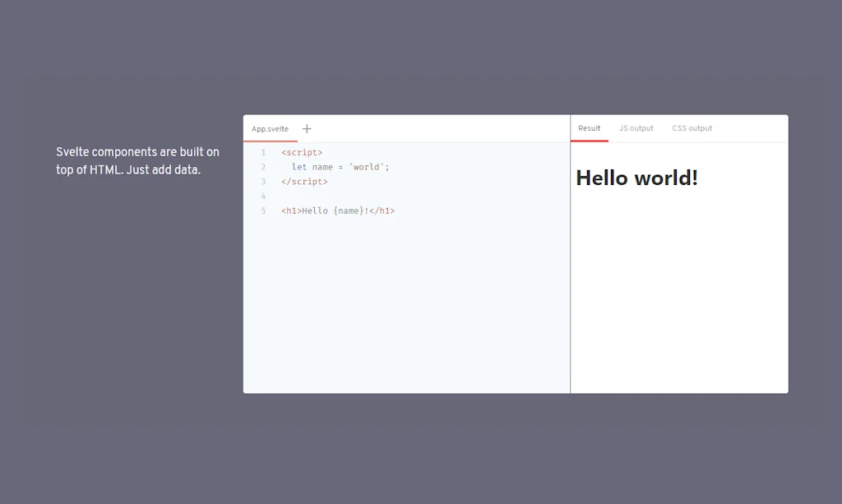The height and width of the screenshot is (504, 842).
Task: Select the Result tab
Action: point(590,128)
